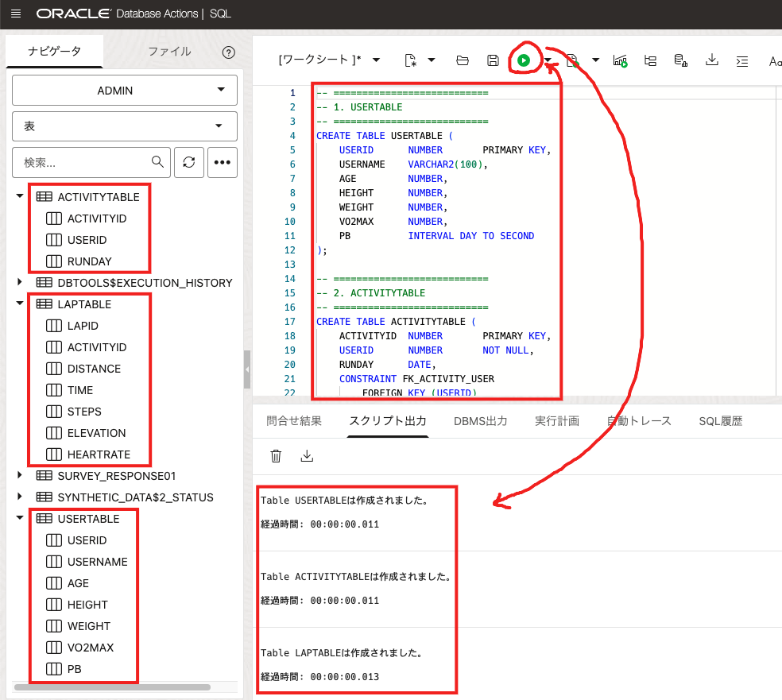The width and height of the screenshot is (782, 700).
Task: Click the VO2MAX column icon
Action: click(54, 647)
